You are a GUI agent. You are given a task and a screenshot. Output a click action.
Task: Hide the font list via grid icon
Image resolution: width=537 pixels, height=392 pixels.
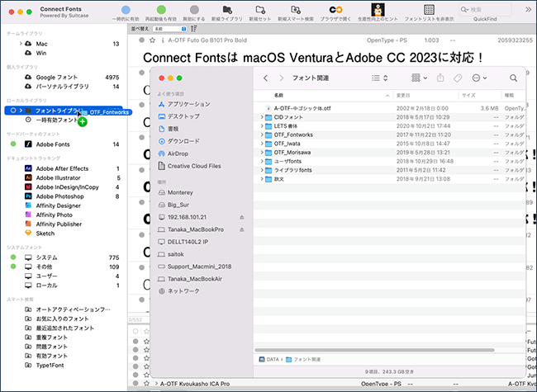(429, 10)
